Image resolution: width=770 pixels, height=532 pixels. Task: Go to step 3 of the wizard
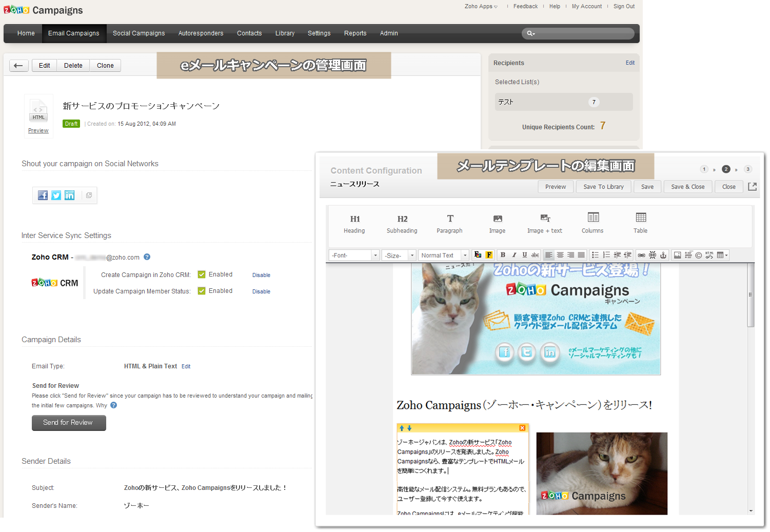[x=748, y=169]
